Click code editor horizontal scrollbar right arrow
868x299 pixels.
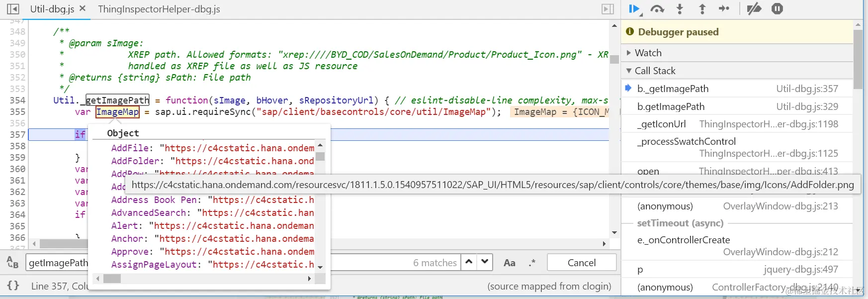(604, 244)
